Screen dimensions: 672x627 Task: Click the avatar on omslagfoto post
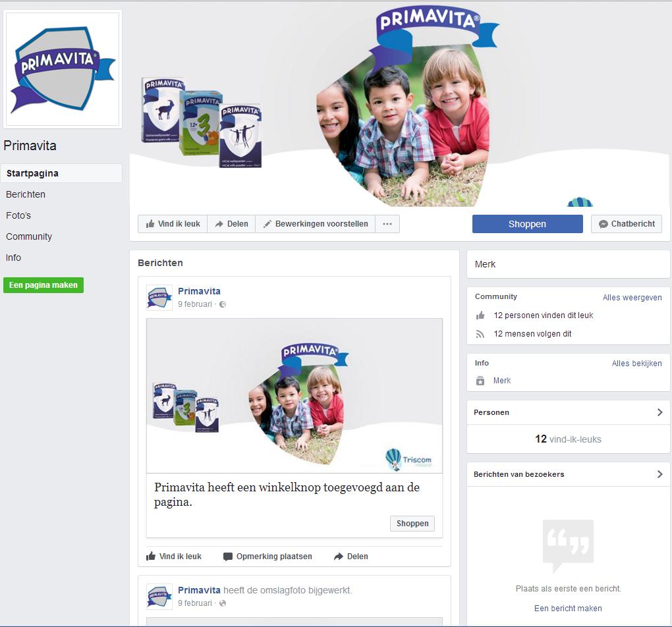click(159, 597)
